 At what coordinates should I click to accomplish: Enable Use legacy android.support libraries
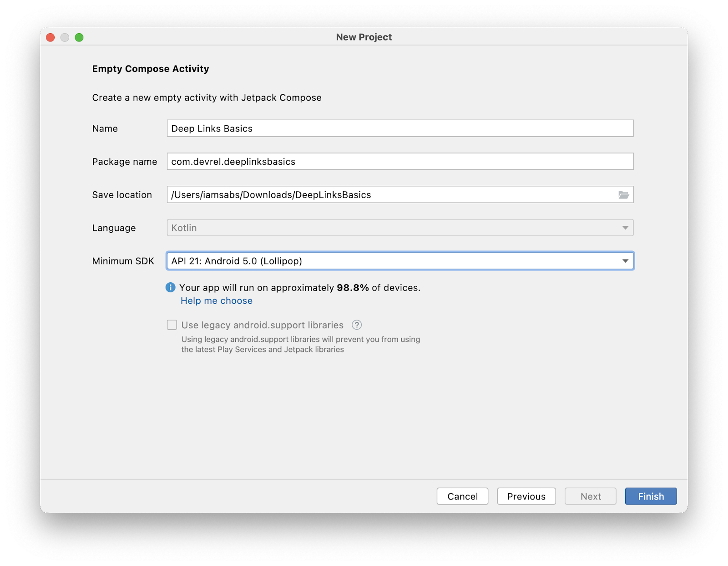coord(171,325)
